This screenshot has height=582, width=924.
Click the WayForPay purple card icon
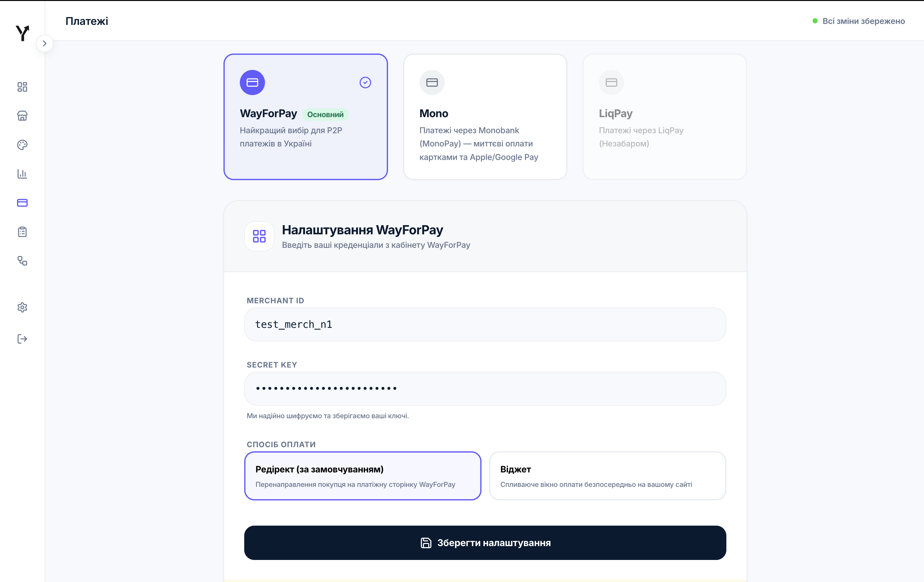pos(252,82)
